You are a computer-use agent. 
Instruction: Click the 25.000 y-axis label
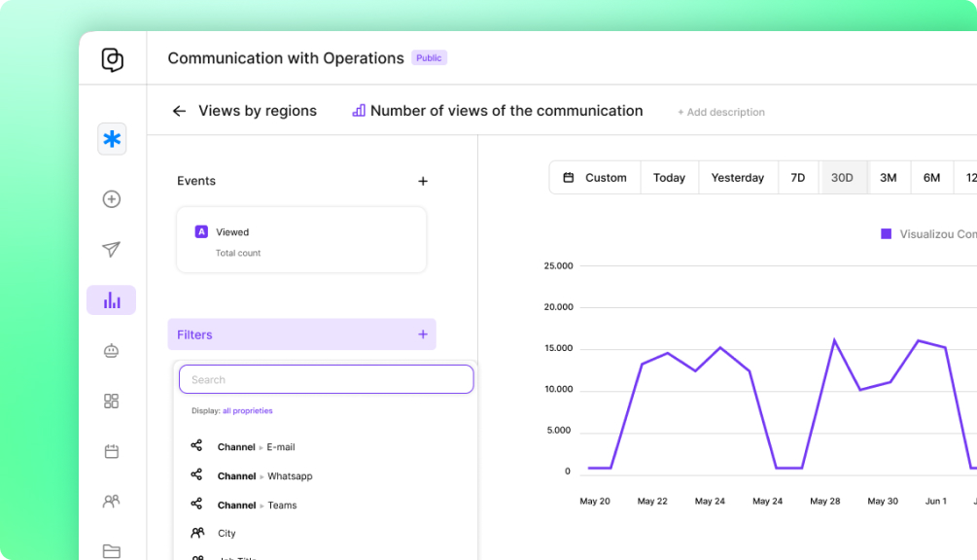(x=558, y=266)
